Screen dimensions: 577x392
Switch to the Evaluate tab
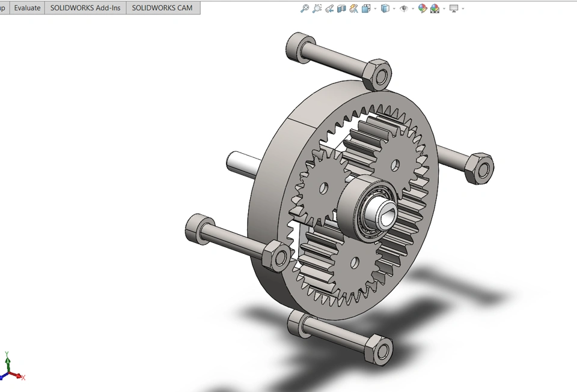coord(27,8)
